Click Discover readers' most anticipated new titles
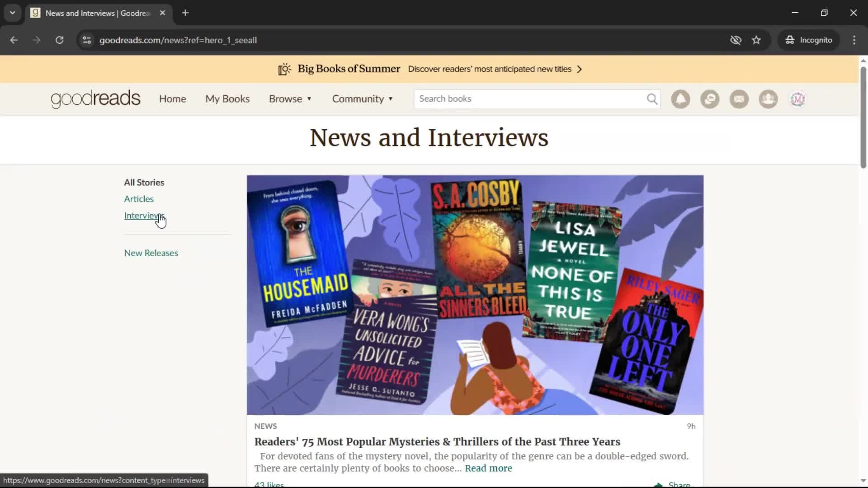 pos(490,69)
